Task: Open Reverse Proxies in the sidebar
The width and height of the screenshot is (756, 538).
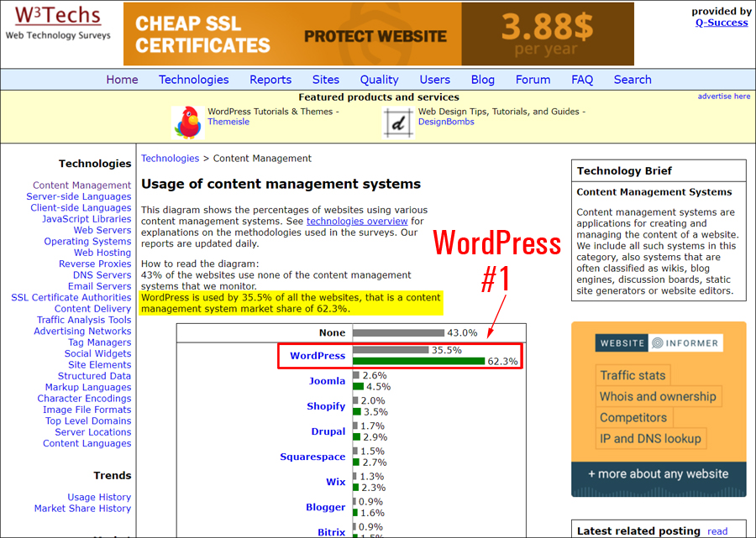Action: pos(95,264)
